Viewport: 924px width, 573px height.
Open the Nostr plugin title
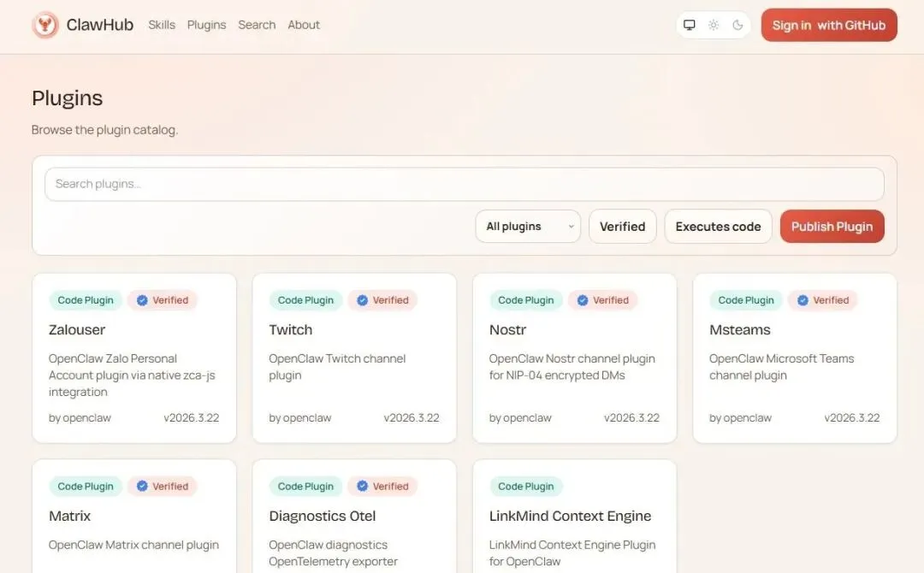(507, 330)
